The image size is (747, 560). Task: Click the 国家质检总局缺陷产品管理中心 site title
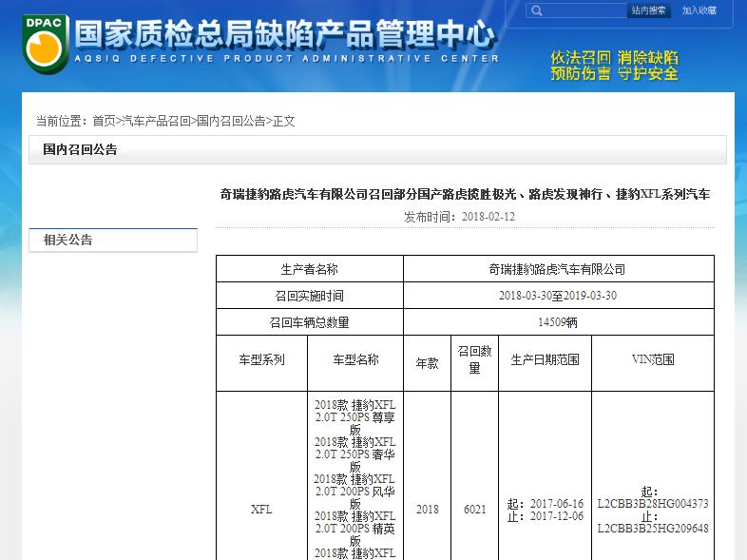286,34
